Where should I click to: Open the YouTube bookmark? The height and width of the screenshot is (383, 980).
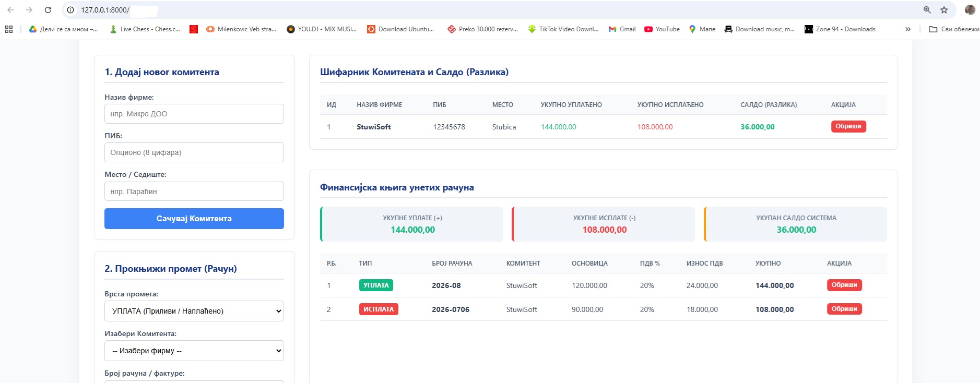(662, 29)
